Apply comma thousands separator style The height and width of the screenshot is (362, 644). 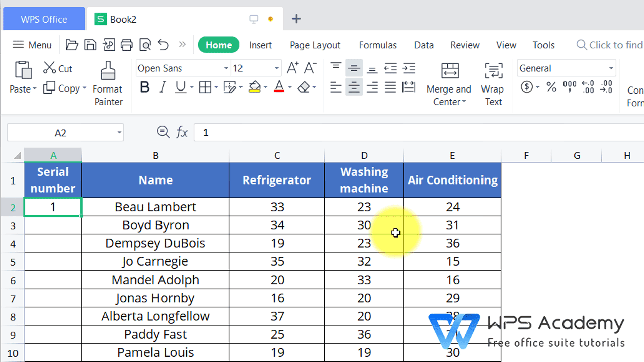(570, 87)
